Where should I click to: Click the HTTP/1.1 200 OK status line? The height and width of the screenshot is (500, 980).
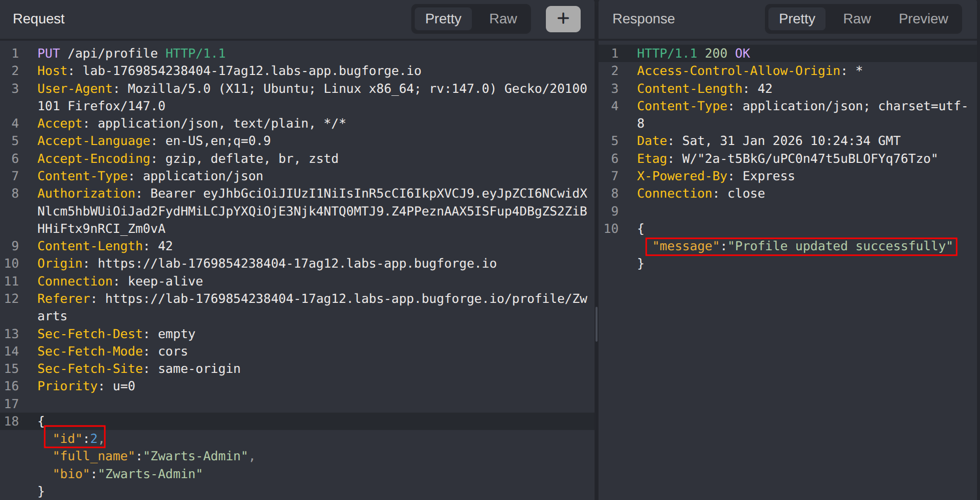pos(693,53)
